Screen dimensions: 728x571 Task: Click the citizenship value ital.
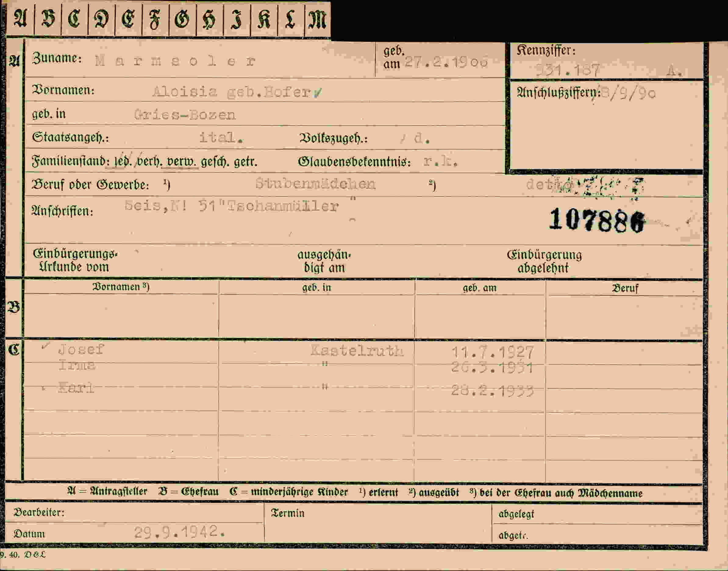pos(221,137)
